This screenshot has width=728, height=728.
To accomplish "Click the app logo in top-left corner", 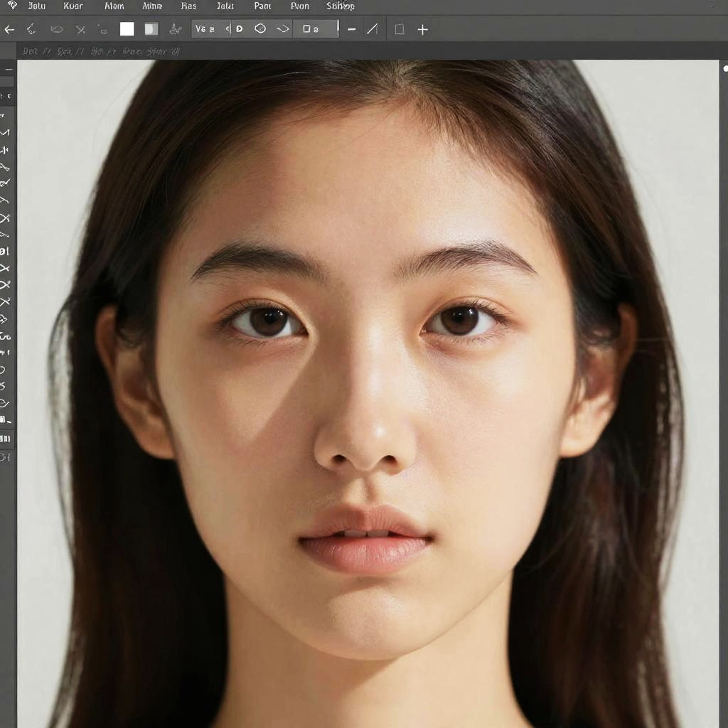I will [x=12, y=6].
